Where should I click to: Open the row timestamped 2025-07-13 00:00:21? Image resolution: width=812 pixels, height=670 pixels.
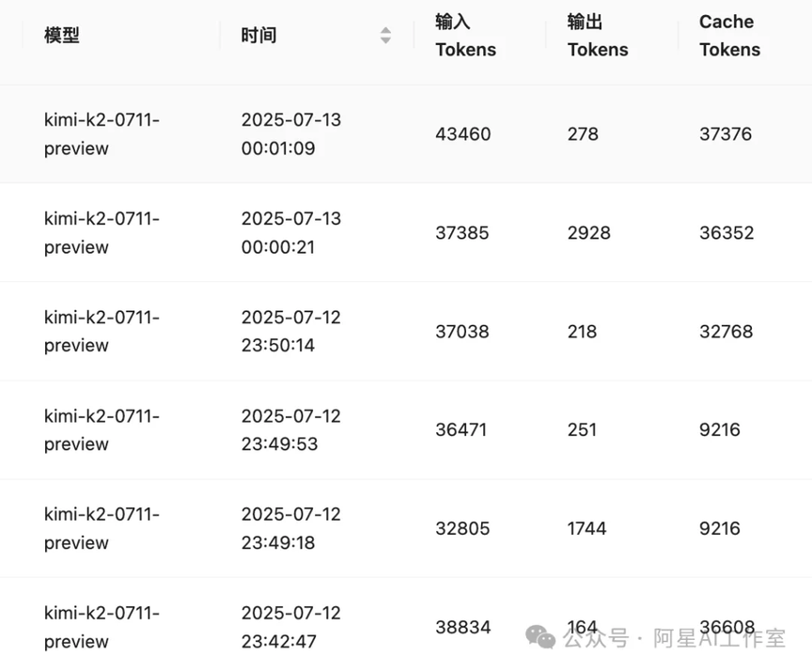(x=406, y=232)
